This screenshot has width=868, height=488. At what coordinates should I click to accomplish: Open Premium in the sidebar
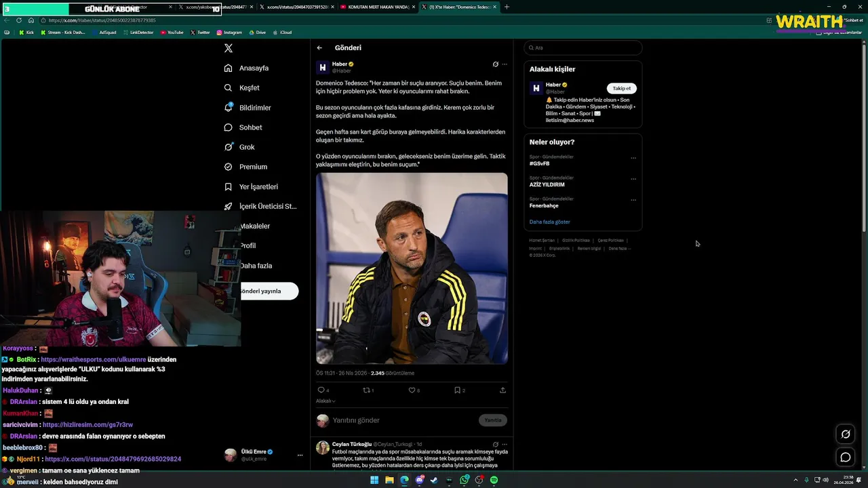[245, 166]
